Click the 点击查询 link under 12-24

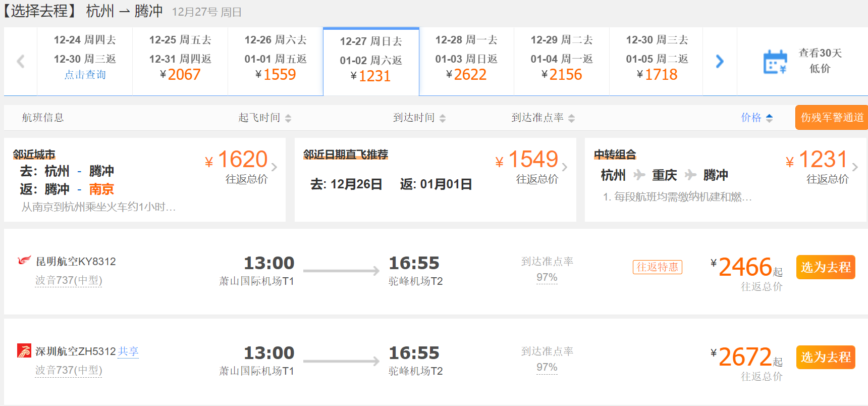coord(85,75)
